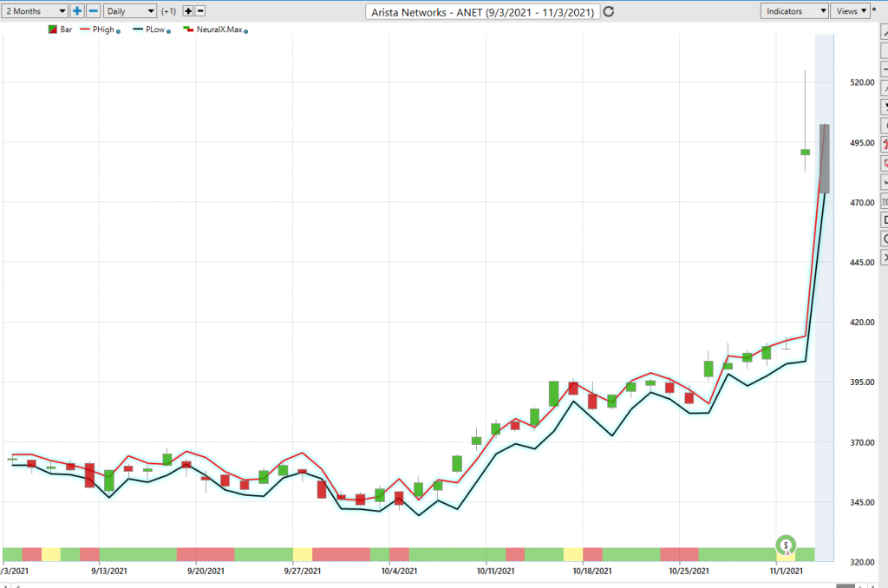The width and height of the screenshot is (888, 588).
Task: Click the 320.00 price axis label
Action: coord(862,563)
